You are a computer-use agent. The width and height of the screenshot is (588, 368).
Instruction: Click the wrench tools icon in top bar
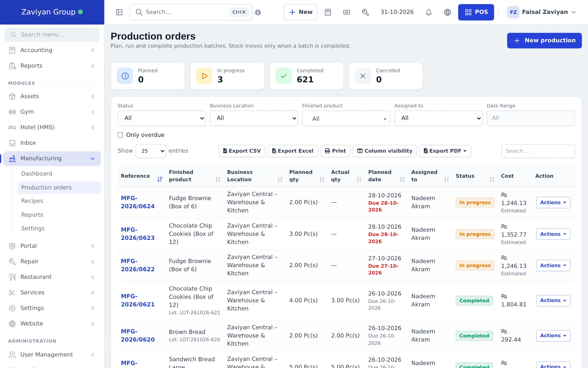point(365,12)
